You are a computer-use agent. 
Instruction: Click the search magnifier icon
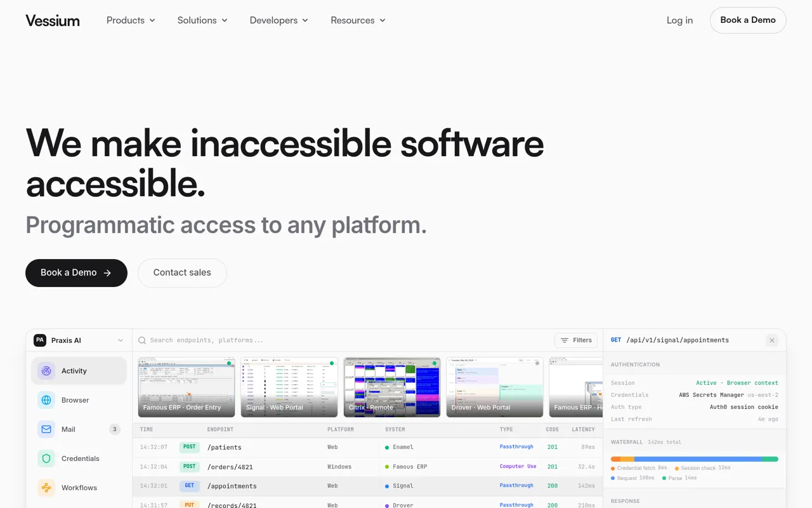tap(142, 340)
